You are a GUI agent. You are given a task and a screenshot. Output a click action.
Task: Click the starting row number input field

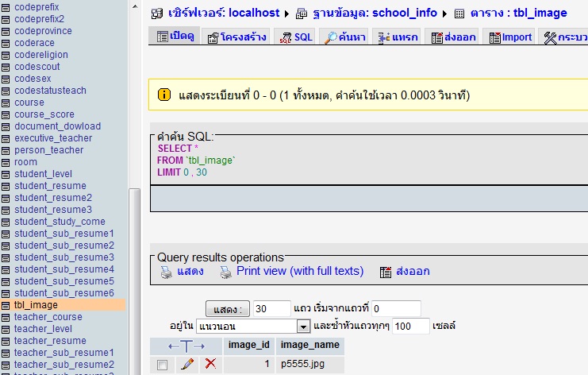tap(395, 308)
